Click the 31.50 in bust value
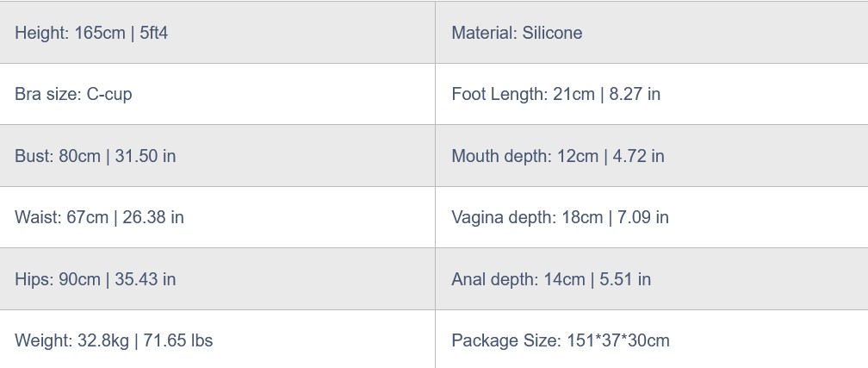The width and height of the screenshot is (868, 368). (x=144, y=156)
